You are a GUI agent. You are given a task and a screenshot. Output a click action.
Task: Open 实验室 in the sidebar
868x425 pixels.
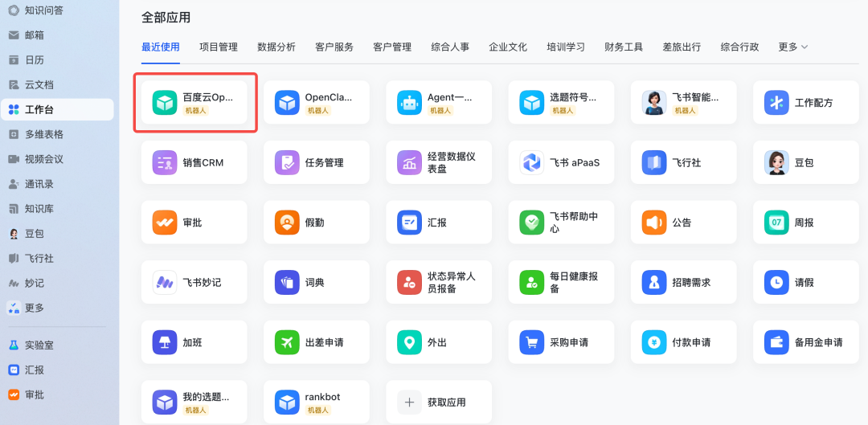tap(39, 345)
